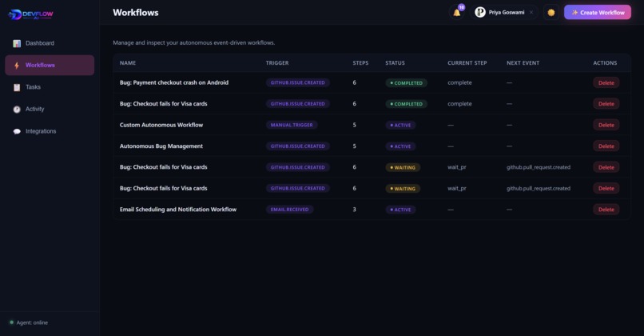Viewport: 644px width, 336px height.
Task: Open 'Custom Autonomous Workflow' row name
Action: point(161,125)
